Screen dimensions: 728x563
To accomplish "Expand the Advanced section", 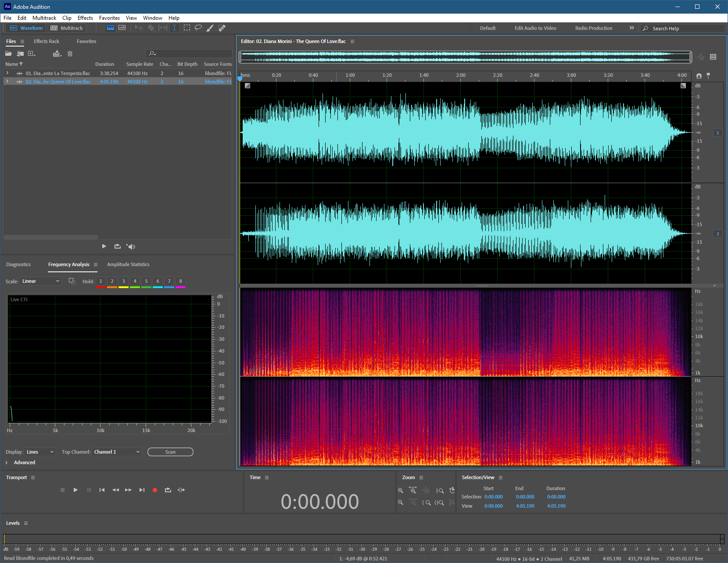I will 7,462.
